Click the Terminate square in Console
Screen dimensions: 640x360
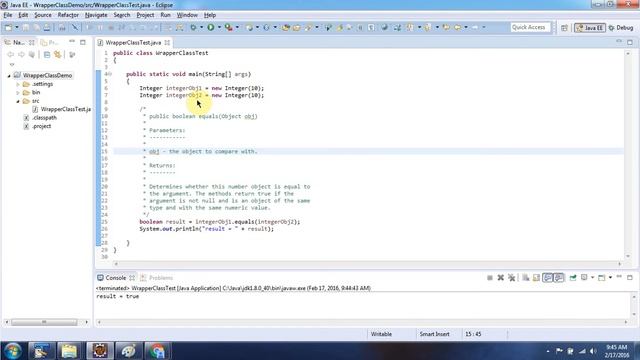(x=490, y=278)
